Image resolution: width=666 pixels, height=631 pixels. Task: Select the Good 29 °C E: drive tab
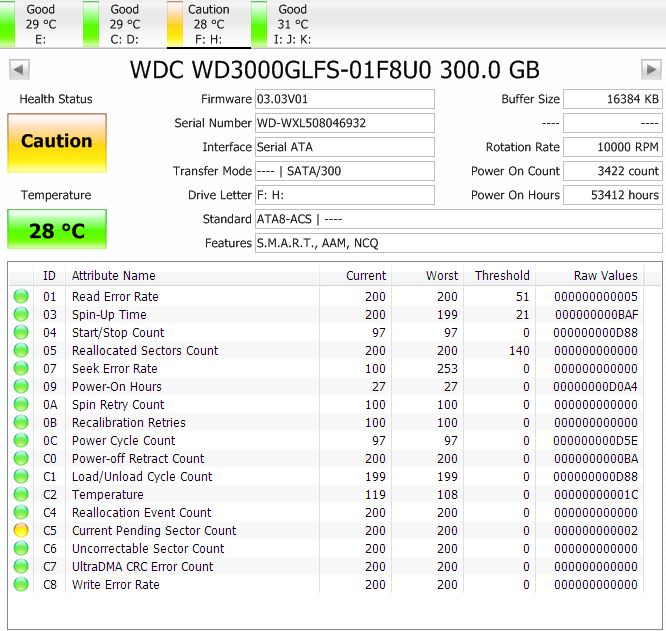[x=32, y=24]
